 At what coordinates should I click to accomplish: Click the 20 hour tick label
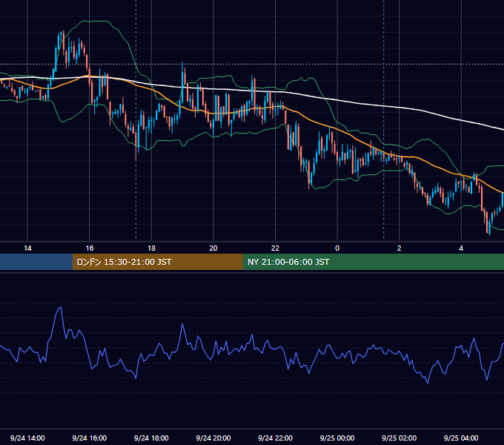(x=213, y=248)
